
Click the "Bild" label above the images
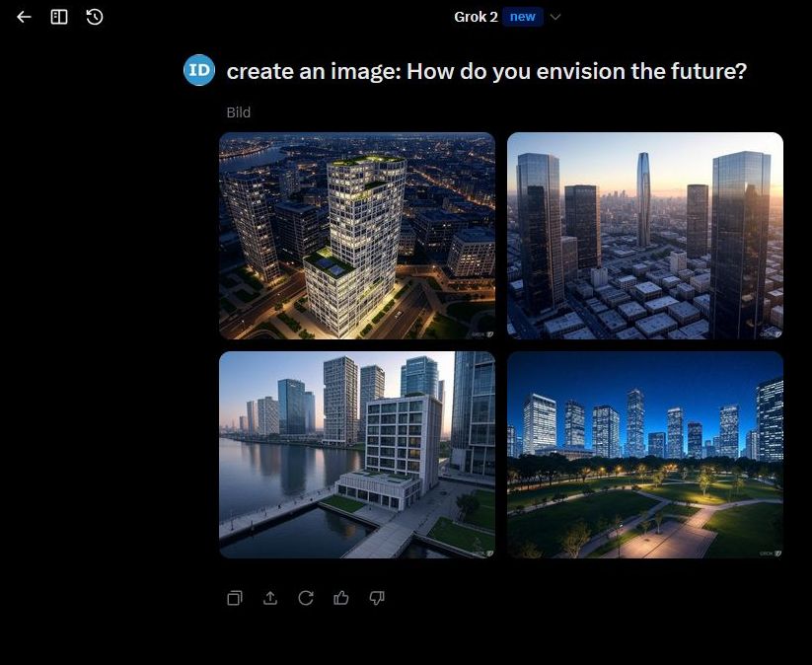(238, 112)
